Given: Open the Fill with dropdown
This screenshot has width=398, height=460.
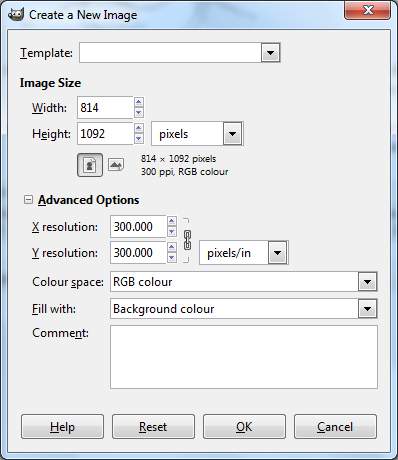Looking at the screenshot, I should point(367,309).
